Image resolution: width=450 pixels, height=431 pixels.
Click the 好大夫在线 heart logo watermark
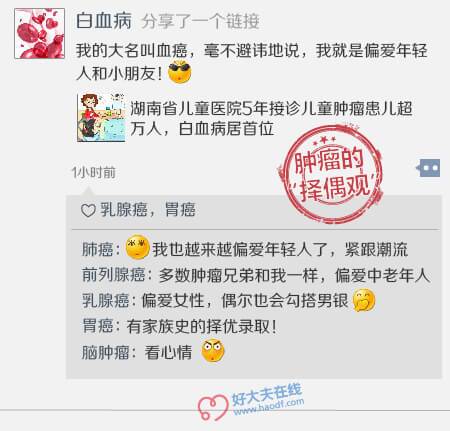[x=213, y=407]
